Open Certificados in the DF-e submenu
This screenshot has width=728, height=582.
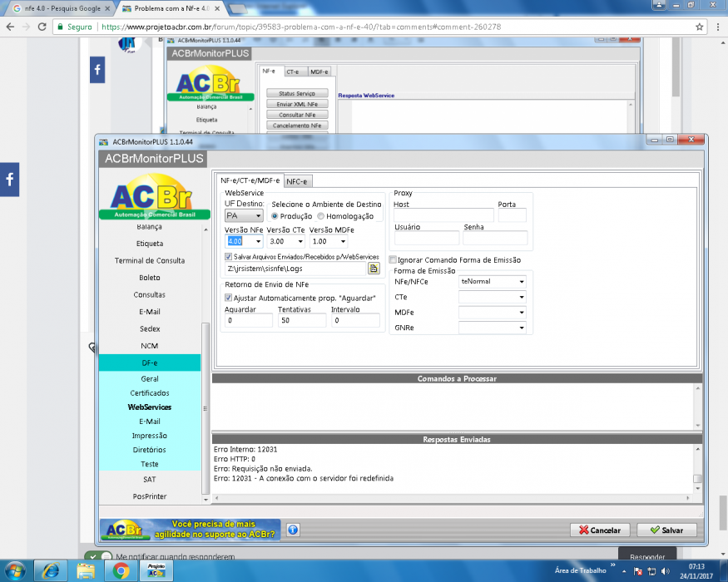[150, 392]
